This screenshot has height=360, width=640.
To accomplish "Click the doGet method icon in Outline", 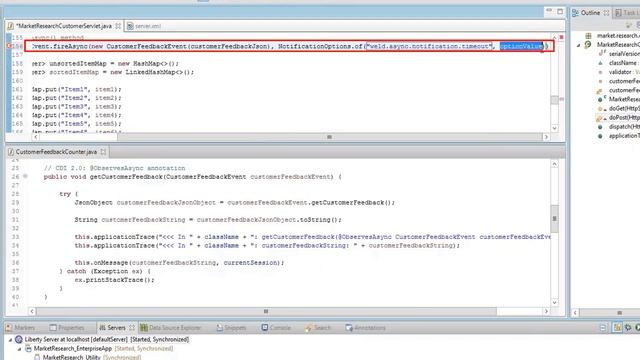I will tap(601, 109).
